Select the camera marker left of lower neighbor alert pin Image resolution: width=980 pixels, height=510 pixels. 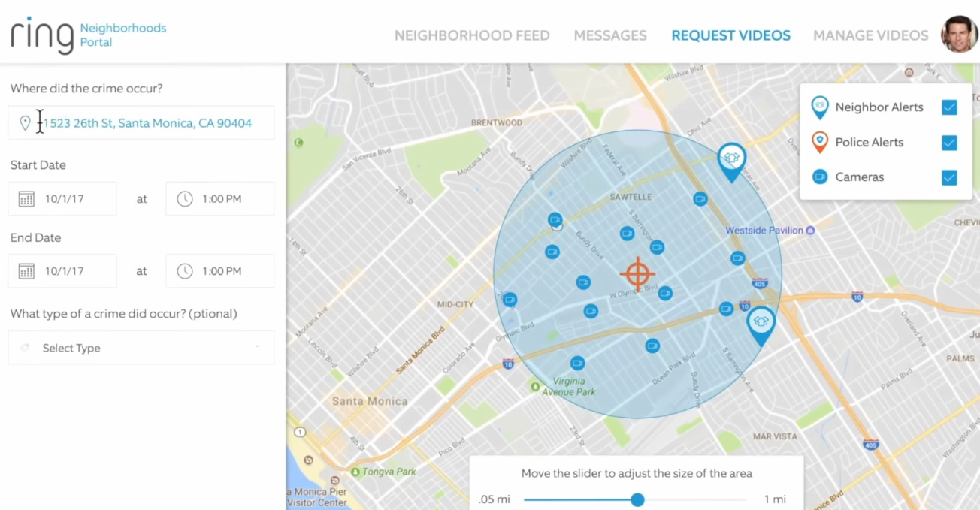point(726,308)
